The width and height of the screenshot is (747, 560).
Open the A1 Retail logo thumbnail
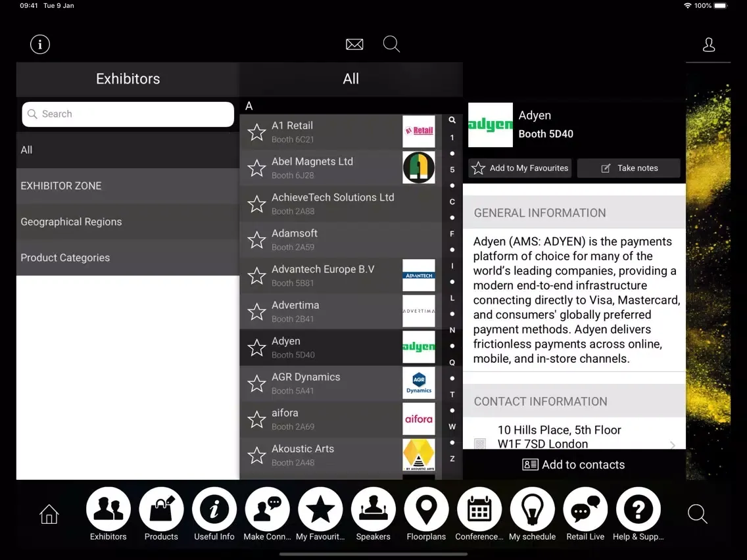(419, 131)
